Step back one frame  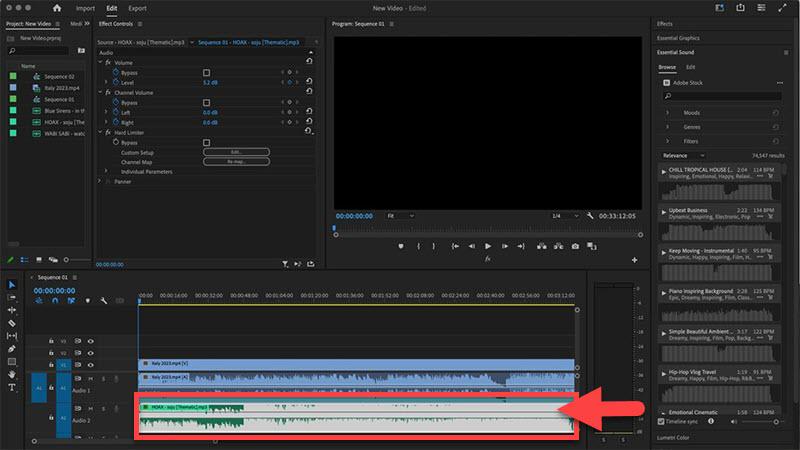tap(471, 246)
